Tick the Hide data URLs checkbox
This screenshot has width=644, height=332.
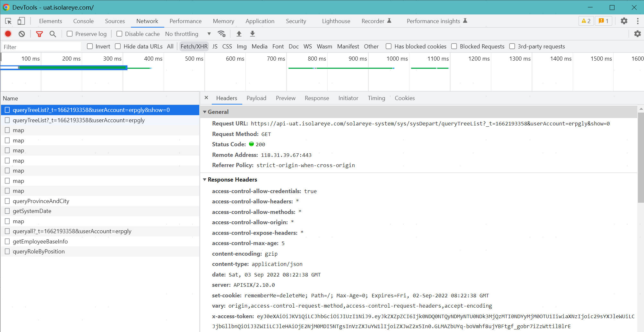pos(118,46)
